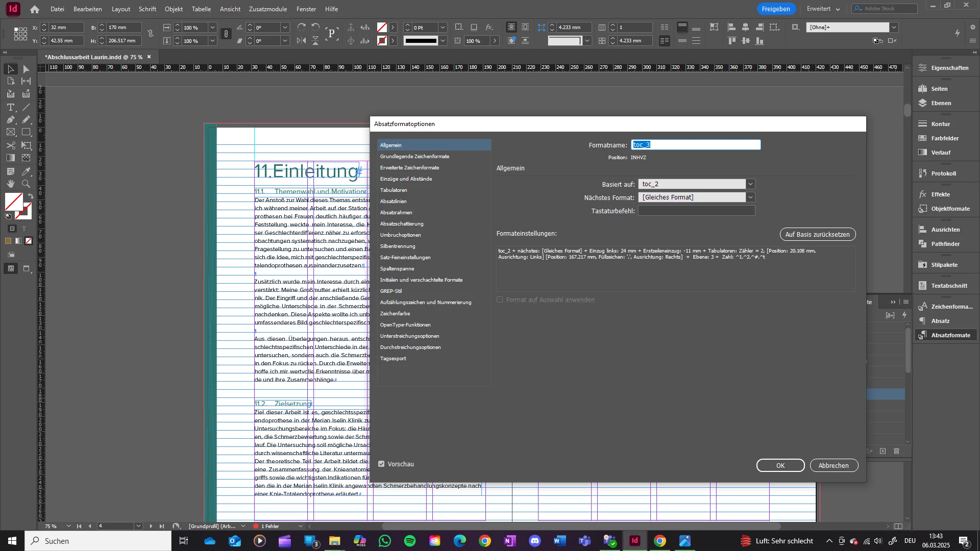
Task: Open the Erweitert workspace dropdown
Action: tap(824, 9)
